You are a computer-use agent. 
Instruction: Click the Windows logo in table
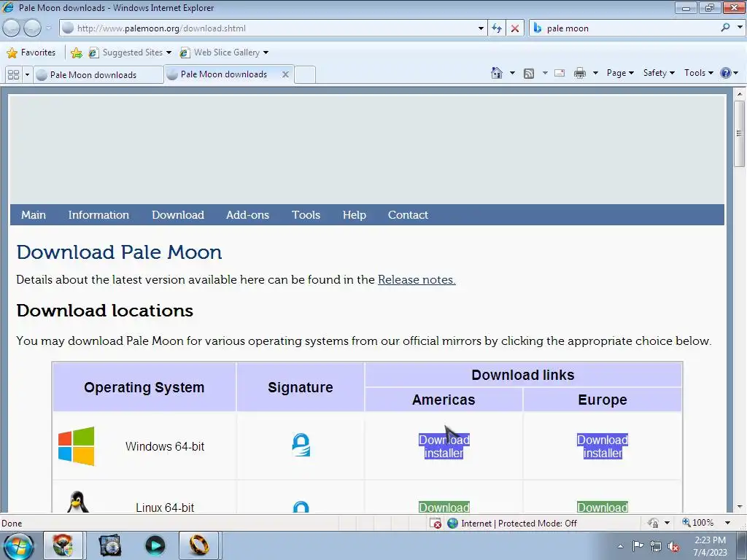(x=76, y=446)
